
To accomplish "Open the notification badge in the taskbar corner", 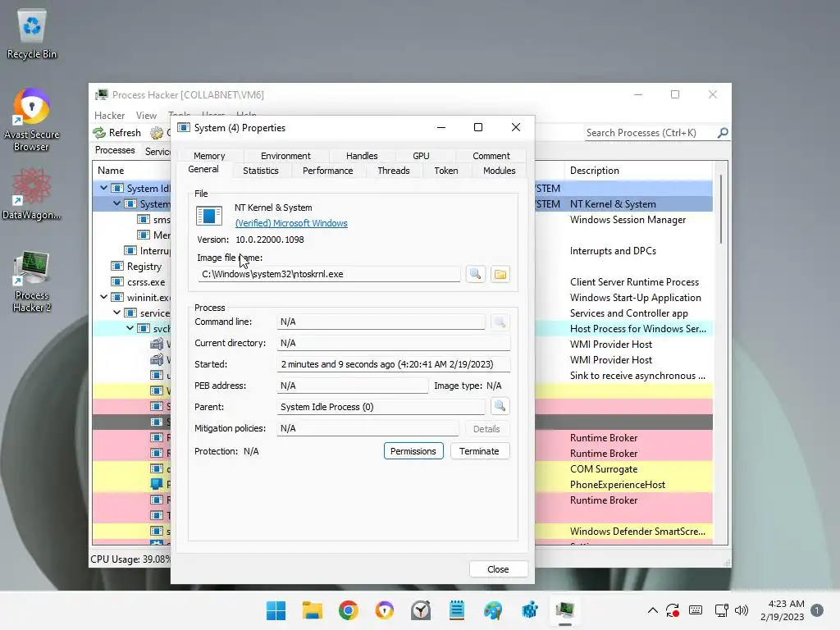I will 817,610.
